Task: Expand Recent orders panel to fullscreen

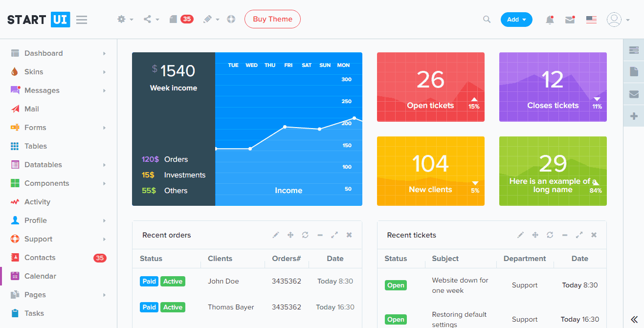Action: coord(334,235)
